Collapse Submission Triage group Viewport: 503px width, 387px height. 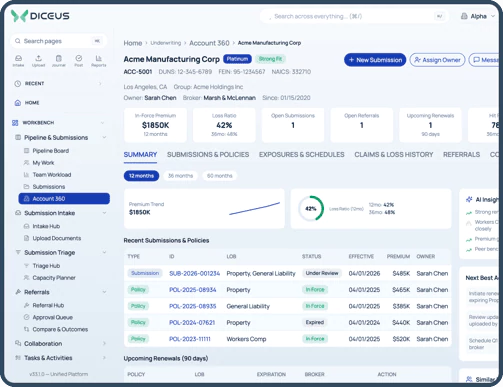[104, 252]
